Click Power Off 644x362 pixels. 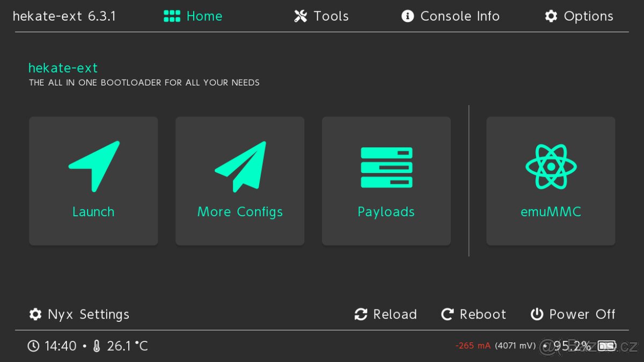[x=573, y=314]
